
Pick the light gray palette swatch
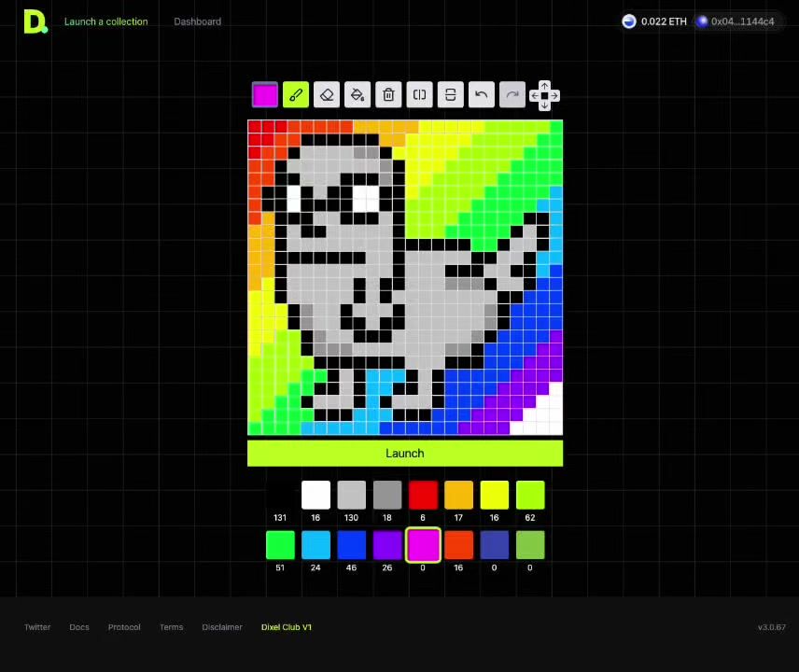(x=352, y=495)
